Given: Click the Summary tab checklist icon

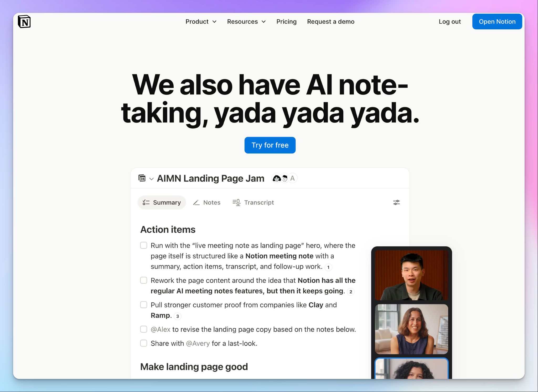Looking at the screenshot, I should tap(146, 203).
